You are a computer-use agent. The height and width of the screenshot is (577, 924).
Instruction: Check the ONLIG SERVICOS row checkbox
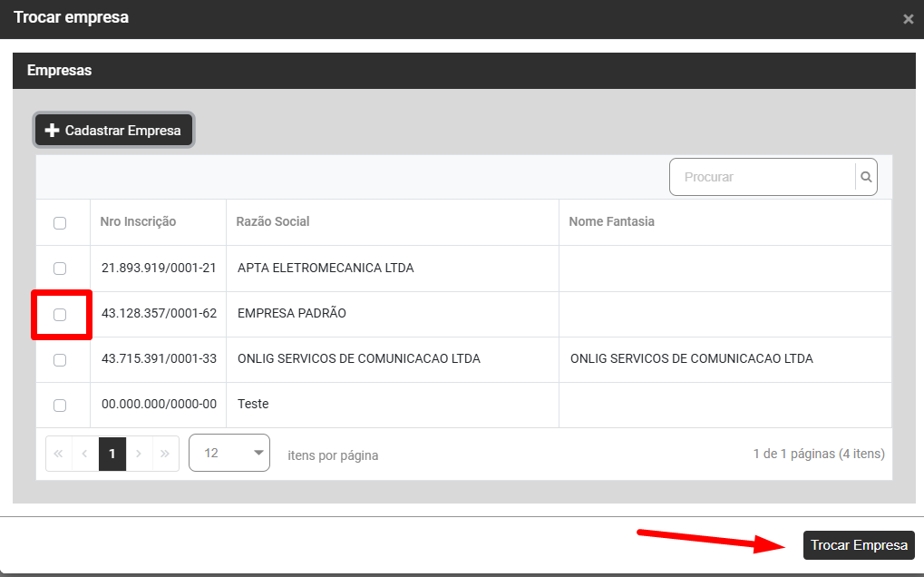(x=60, y=359)
